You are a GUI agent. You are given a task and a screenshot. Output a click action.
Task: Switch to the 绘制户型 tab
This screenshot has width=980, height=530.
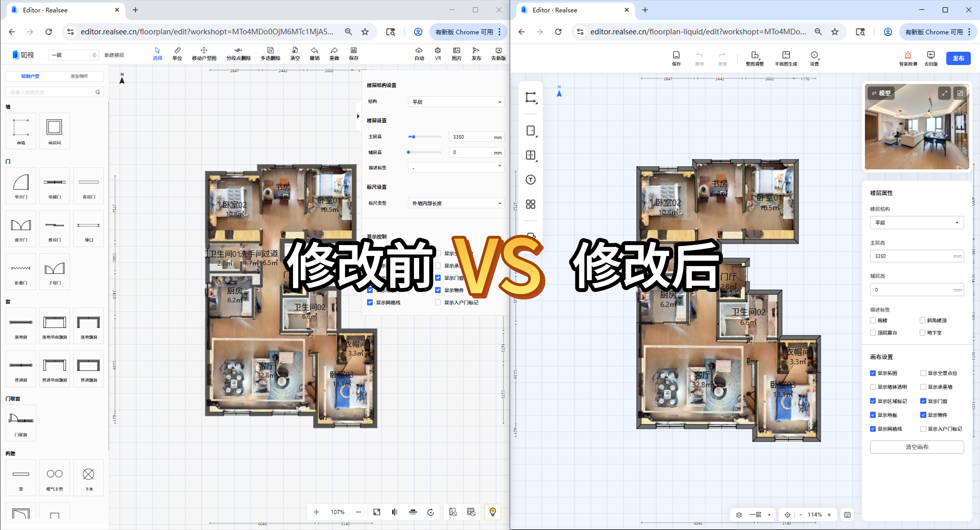click(x=30, y=76)
